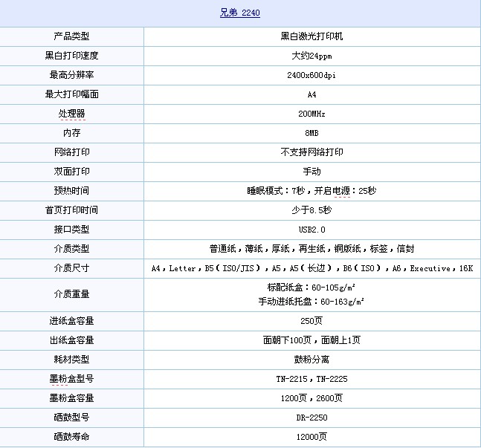Select the DR-2250 drum model value
The image size is (481, 448).
(311, 418)
